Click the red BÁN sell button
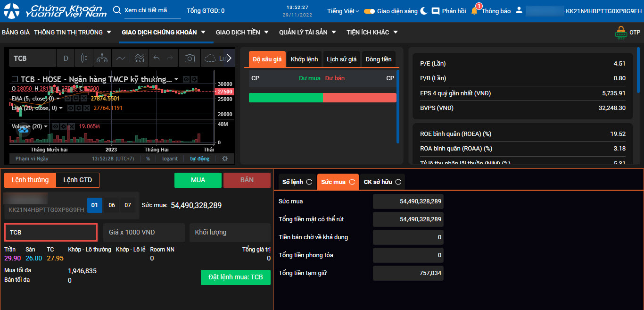Screen dimensions: 644x310 247,180
